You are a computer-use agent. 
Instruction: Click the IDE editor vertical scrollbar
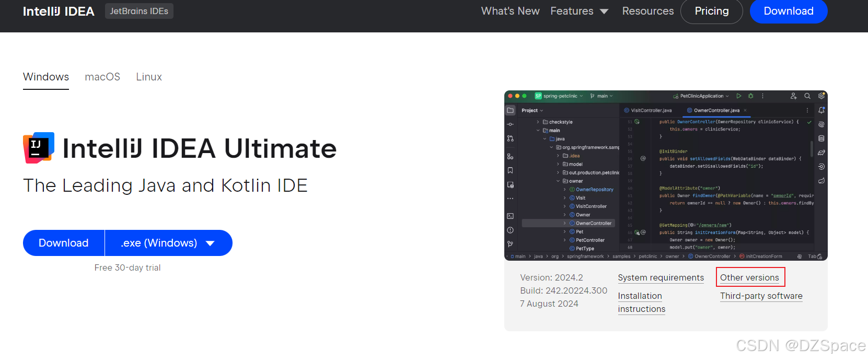pos(812,148)
